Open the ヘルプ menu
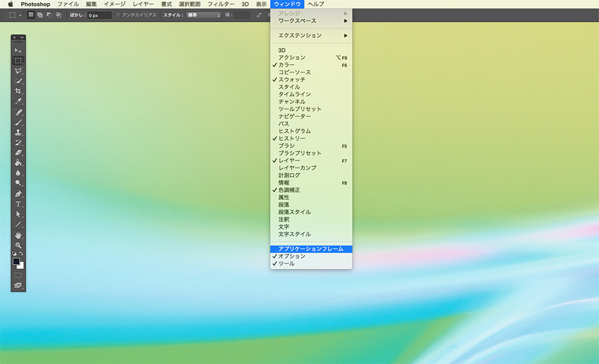 (316, 4)
